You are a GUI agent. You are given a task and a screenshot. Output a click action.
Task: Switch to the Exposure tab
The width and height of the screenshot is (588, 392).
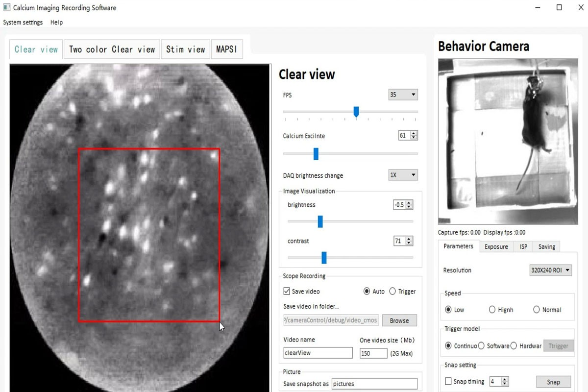496,246
